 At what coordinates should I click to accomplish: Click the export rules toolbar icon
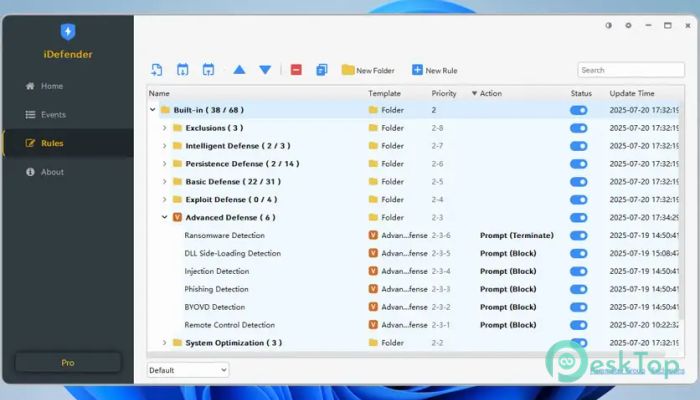click(x=208, y=70)
